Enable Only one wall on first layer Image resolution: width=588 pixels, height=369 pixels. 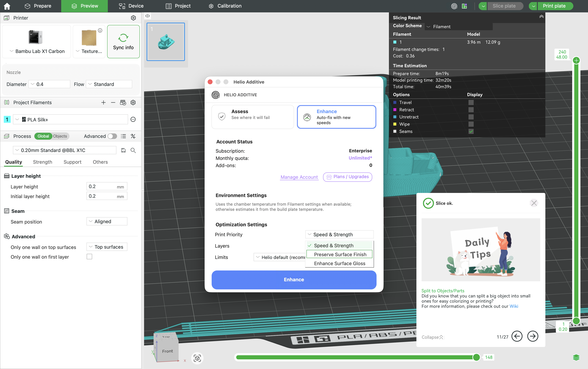pyautogui.click(x=90, y=257)
